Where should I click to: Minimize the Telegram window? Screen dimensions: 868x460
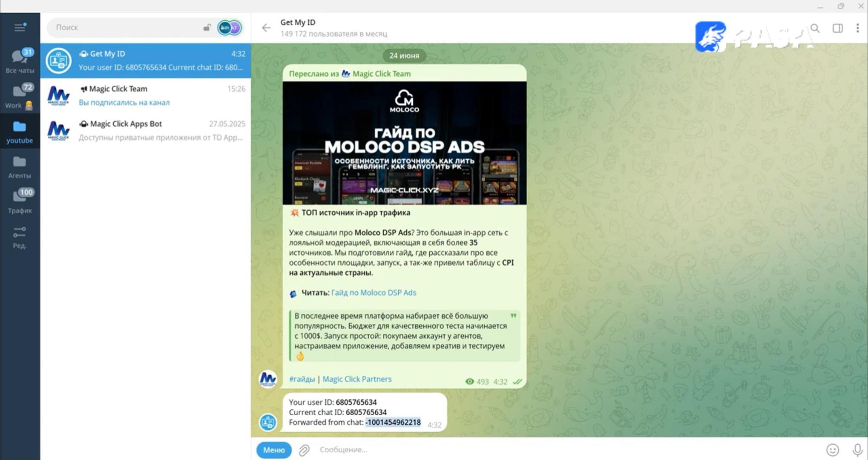(820, 6)
